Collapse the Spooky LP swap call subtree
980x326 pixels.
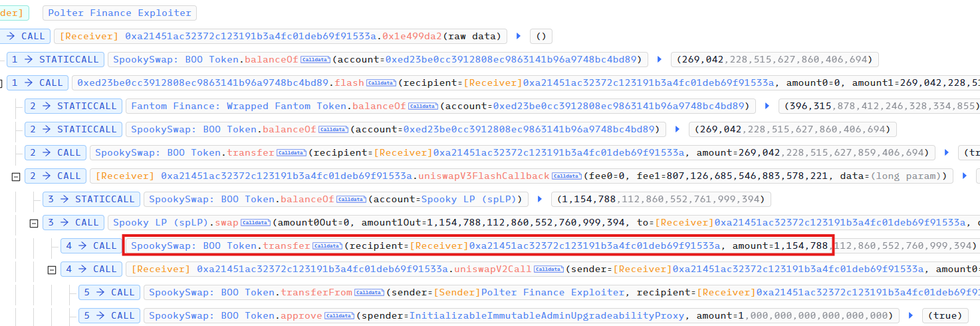click(34, 223)
